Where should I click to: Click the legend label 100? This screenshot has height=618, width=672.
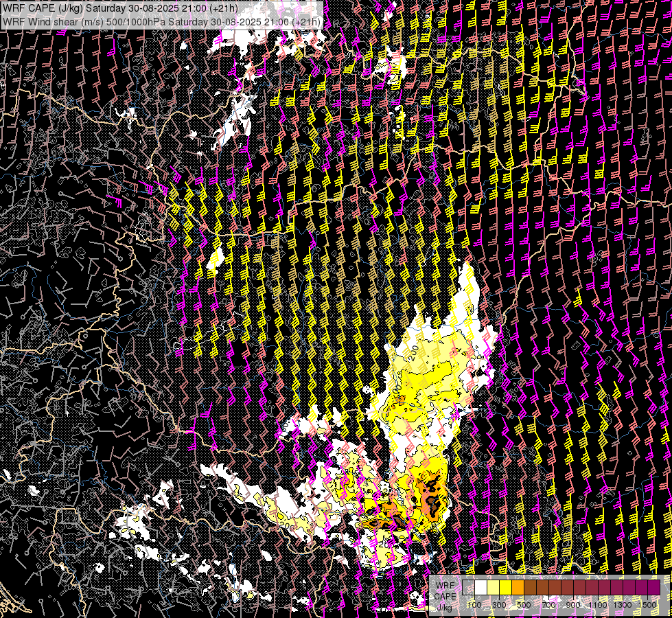(x=474, y=605)
